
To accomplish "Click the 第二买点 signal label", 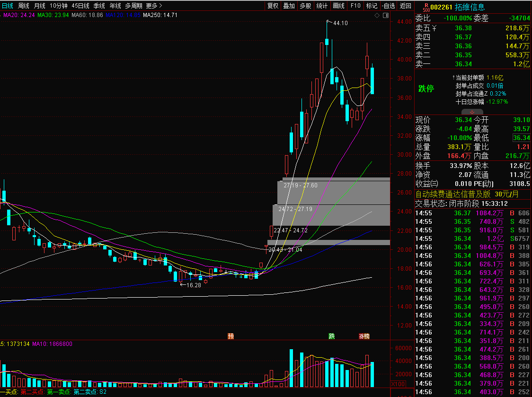I will click(32, 392).
